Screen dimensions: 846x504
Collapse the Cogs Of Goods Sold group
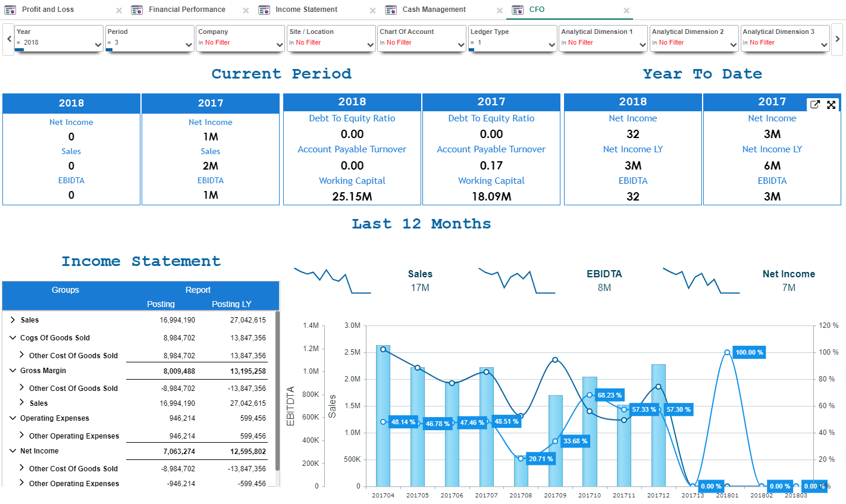(x=12, y=337)
